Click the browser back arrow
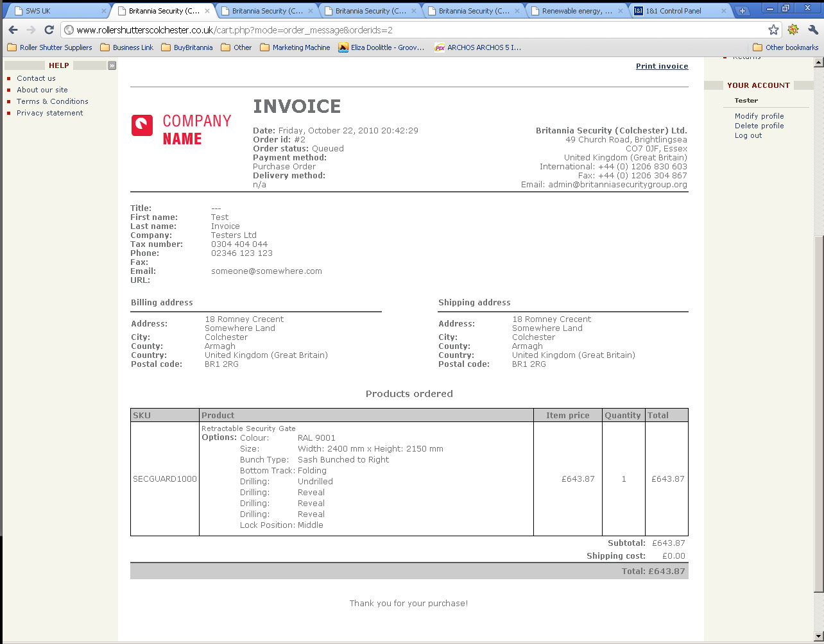 pos(13,30)
